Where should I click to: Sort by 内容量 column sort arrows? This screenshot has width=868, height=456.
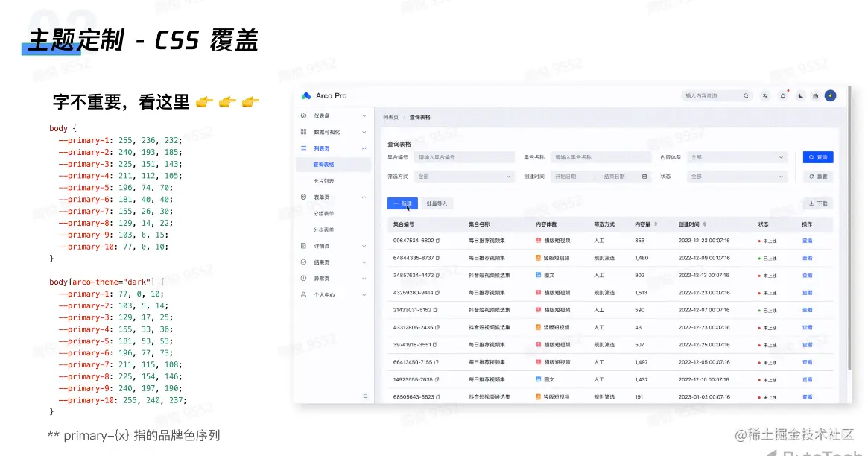point(656,224)
